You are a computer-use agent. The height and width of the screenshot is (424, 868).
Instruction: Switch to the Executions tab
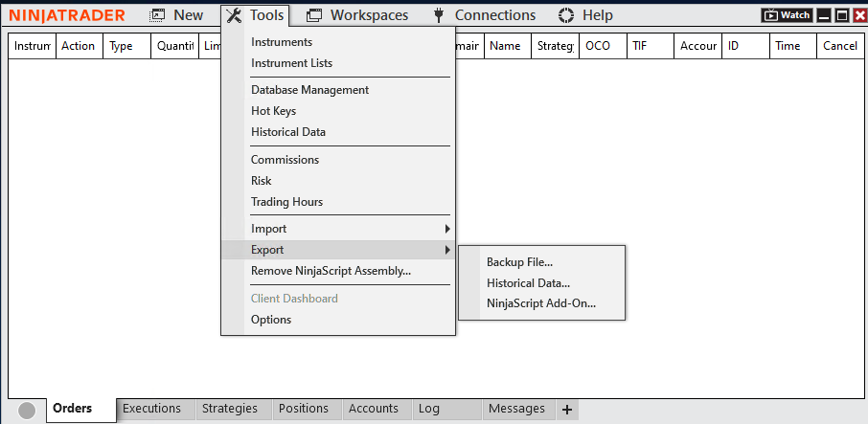click(x=151, y=409)
